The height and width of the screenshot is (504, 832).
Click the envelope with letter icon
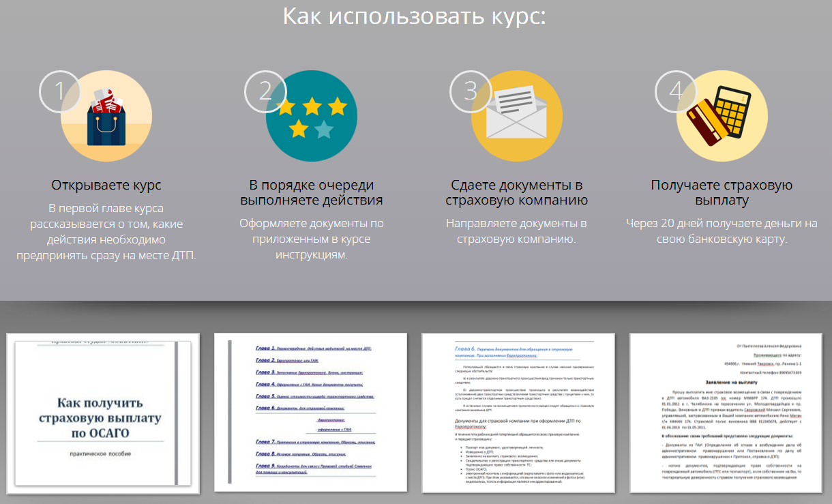[517, 116]
